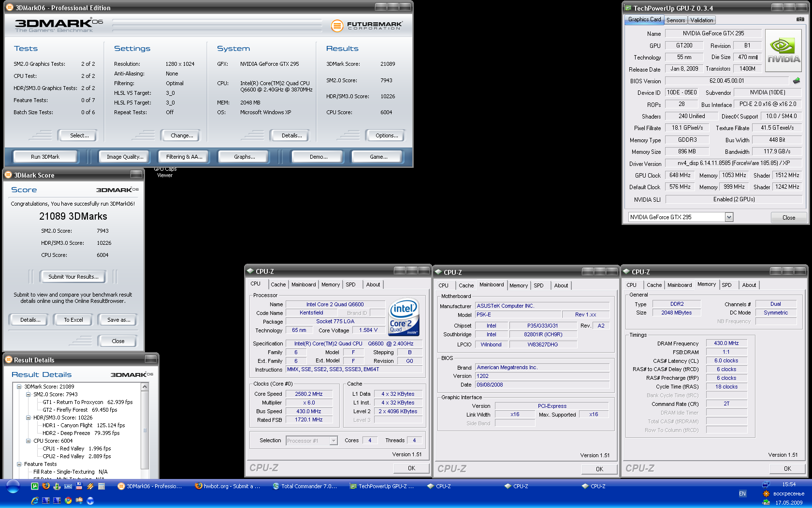Screen dimensions: 812x508
Task: Open SPD tab in the middle CPU-Z window
Action: (x=538, y=285)
